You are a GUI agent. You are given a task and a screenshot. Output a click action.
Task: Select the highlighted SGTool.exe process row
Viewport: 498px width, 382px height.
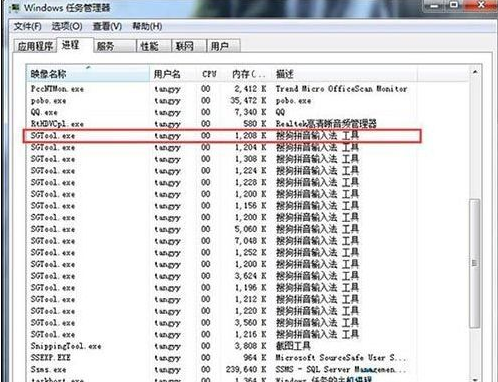(x=222, y=136)
